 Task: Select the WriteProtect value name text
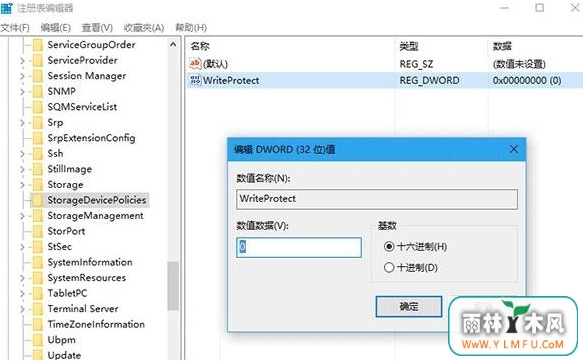[x=231, y=80]
